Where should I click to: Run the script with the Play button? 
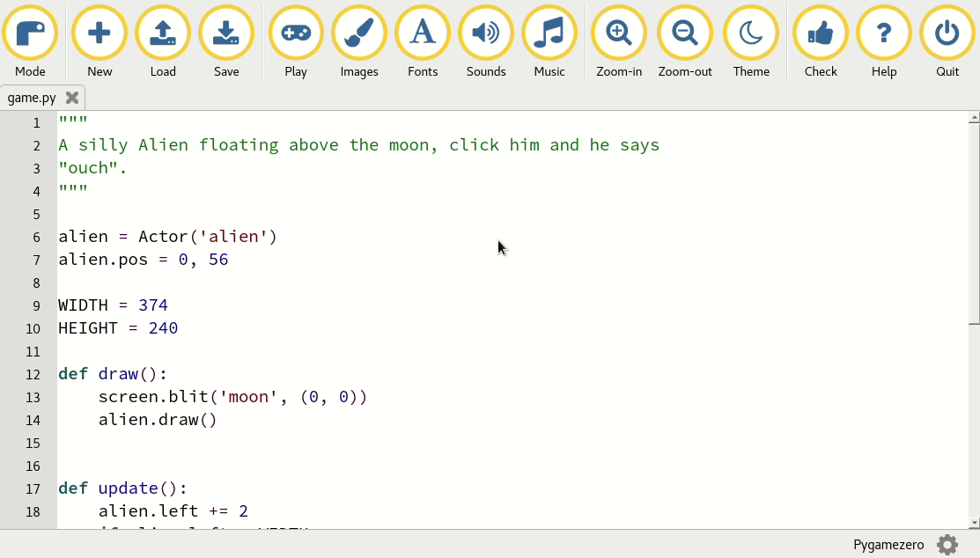[x=296, y=31]
